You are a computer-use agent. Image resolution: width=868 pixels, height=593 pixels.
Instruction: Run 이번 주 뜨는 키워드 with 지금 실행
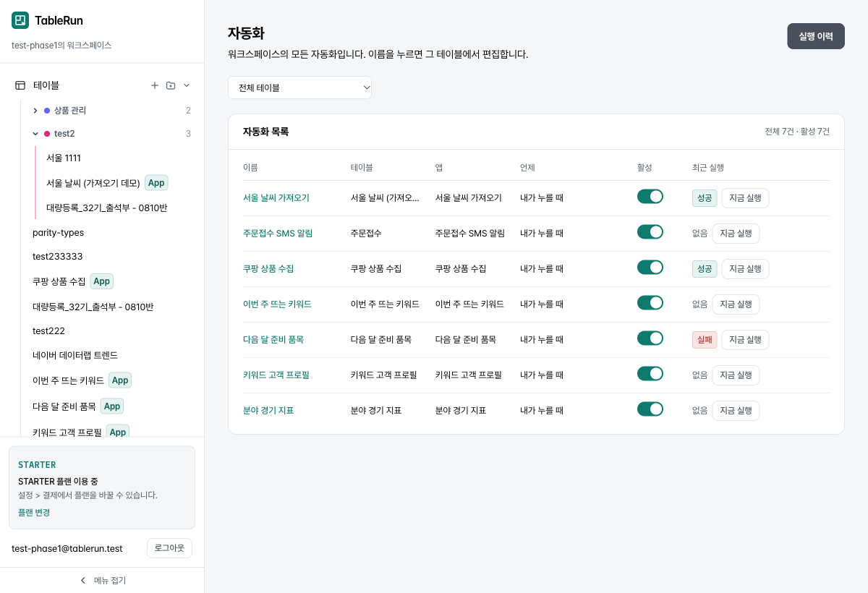coord(736,304)
